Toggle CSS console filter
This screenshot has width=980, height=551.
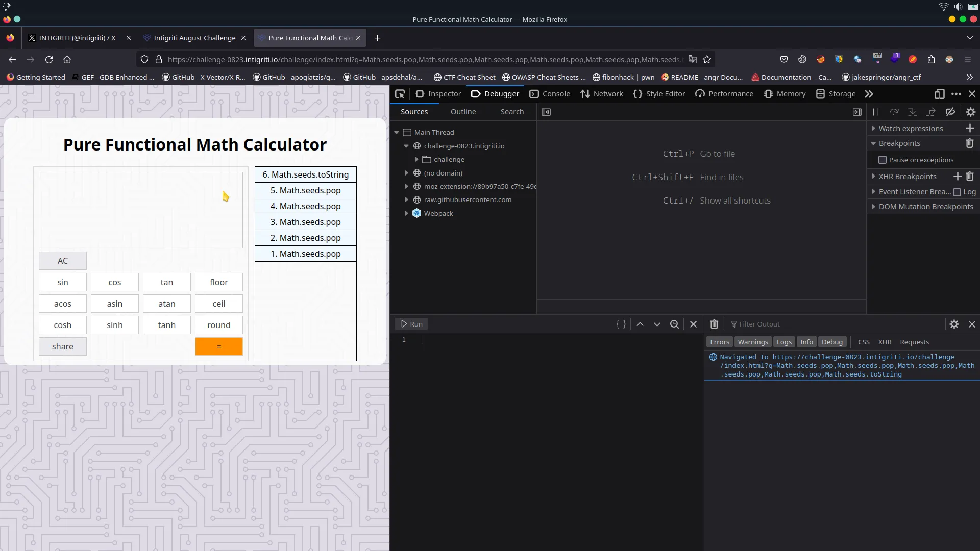click(x=864, y=342)
